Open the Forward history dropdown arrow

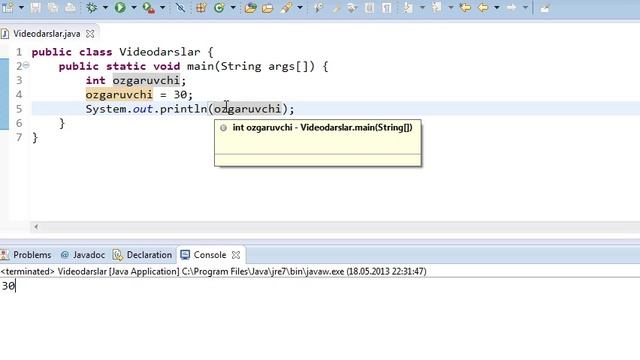tap(525, 7)
